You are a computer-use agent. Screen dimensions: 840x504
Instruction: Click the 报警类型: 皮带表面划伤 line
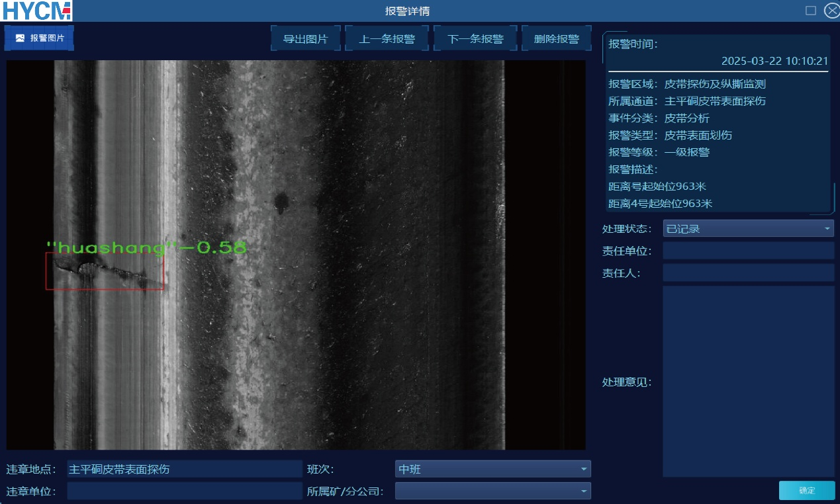pos(670,135)
